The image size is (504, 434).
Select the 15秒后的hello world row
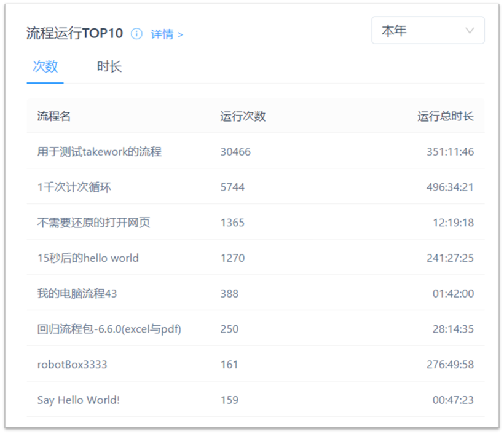coord(88,258)
